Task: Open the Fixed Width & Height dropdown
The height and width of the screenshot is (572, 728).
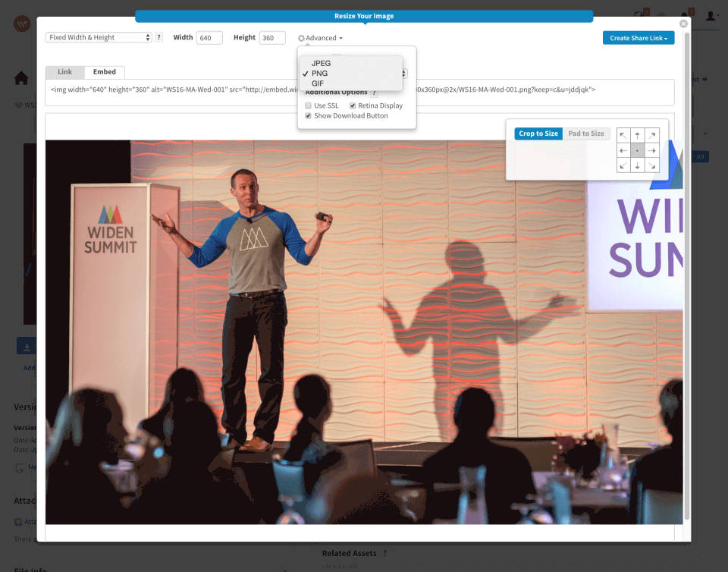Action: 99,36
